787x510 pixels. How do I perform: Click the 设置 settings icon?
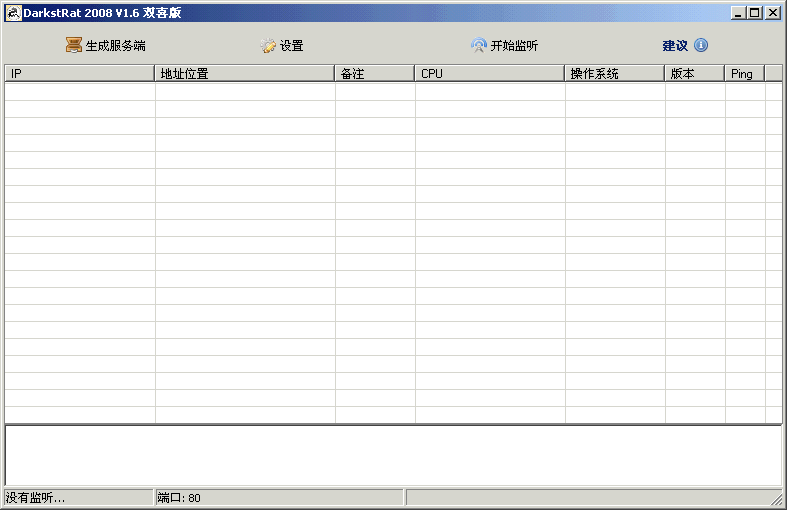268,46
